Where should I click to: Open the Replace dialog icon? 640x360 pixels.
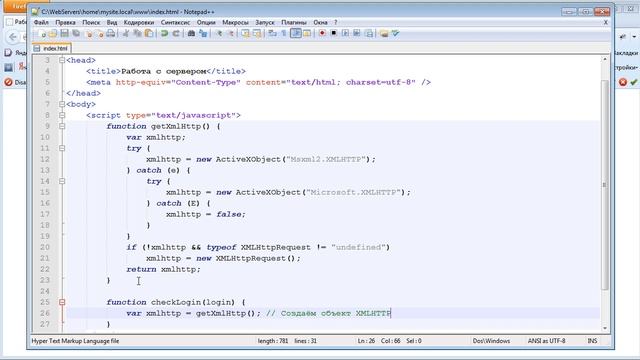click(x=203, y=33)
